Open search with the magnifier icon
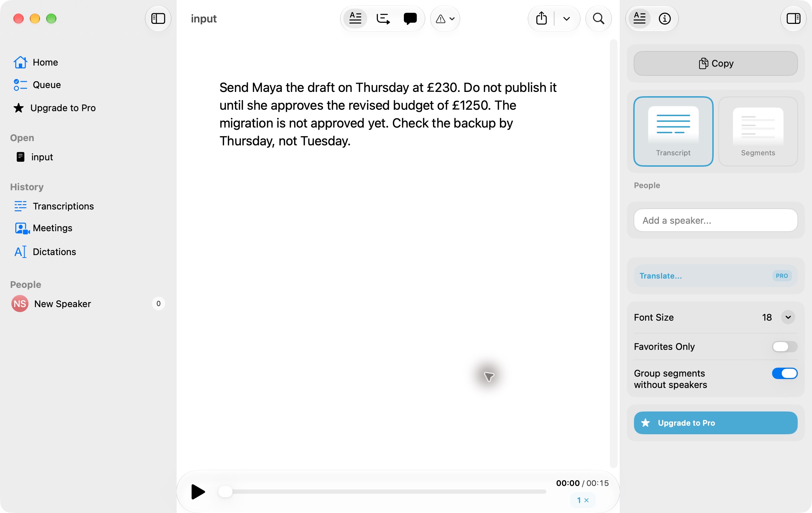The height and width of the screenshot is (513, 812). click(598, 19)
